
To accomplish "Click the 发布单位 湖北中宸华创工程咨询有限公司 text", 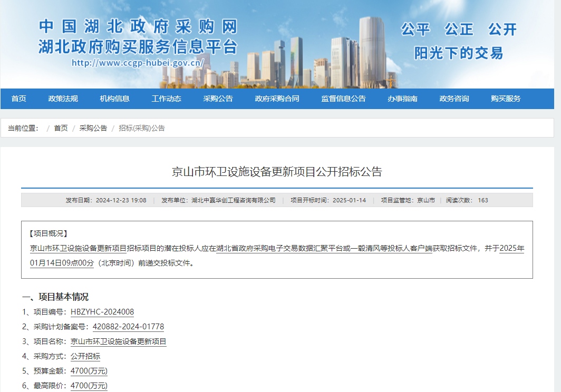I will 218,200.
